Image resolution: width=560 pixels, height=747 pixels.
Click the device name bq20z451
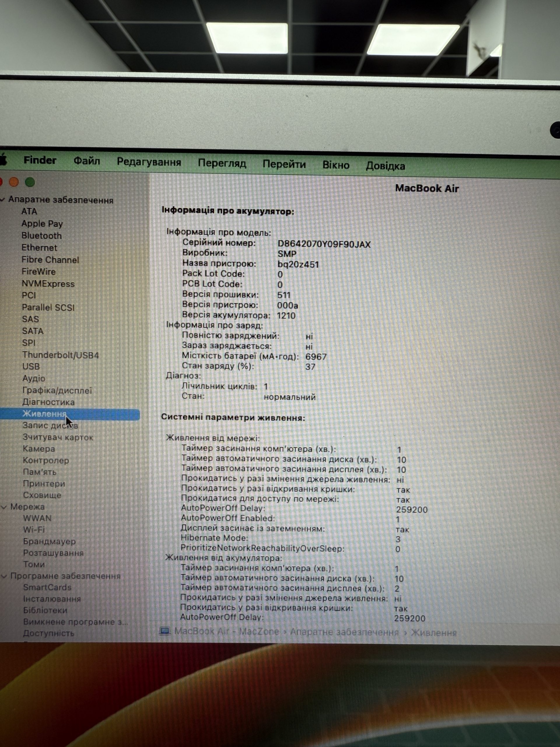pos(298,264)
